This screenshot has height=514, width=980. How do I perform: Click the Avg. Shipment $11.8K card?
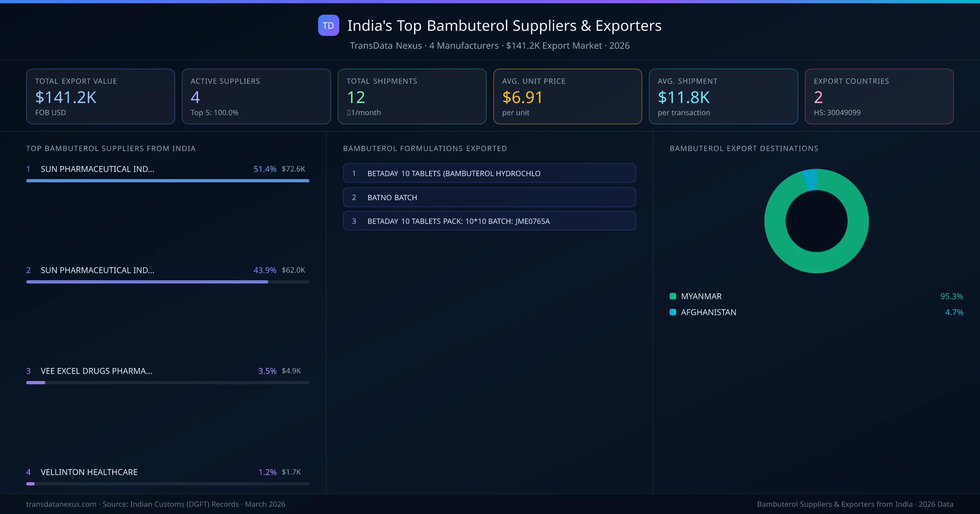(723, 96)
